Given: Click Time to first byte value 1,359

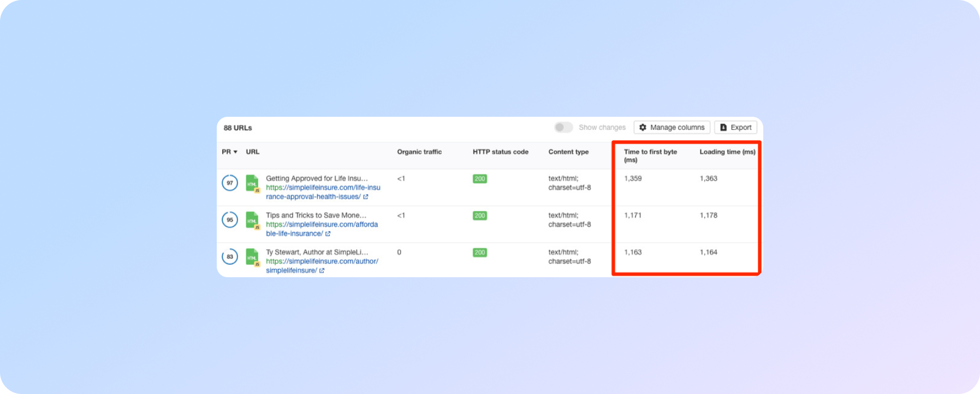Looking at the screenshot, I should pos(633,178).
